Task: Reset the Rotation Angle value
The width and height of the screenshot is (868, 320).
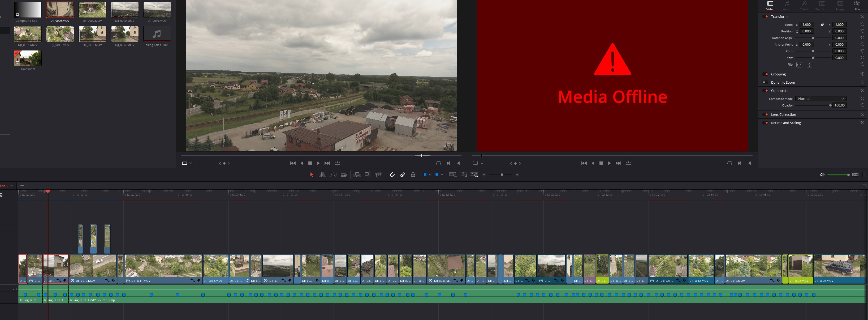Action: (862, 38)
